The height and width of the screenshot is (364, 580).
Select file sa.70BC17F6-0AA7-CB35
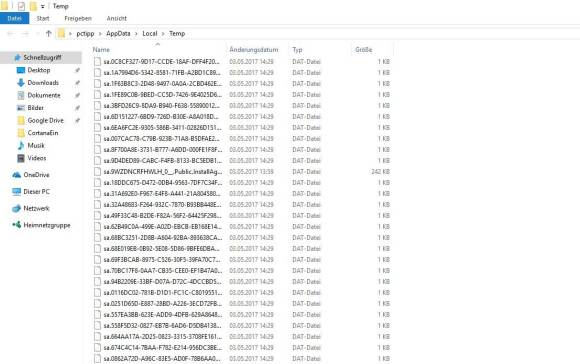pos(163,270)
